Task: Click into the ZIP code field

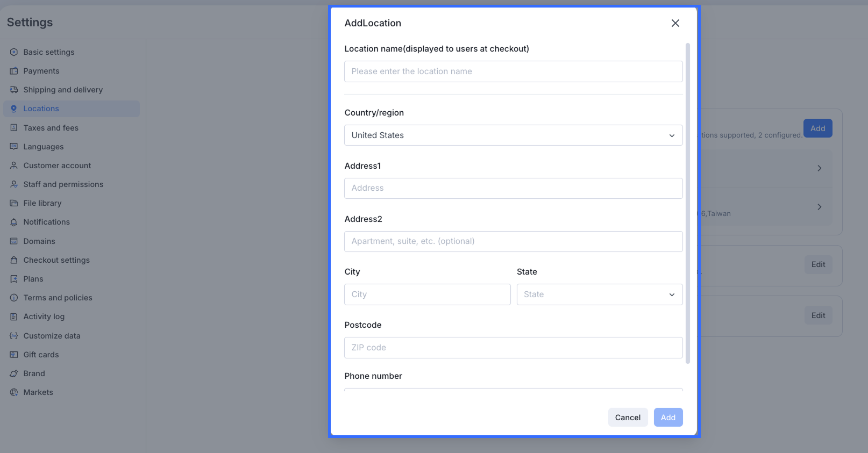Action: coord(513,348)
